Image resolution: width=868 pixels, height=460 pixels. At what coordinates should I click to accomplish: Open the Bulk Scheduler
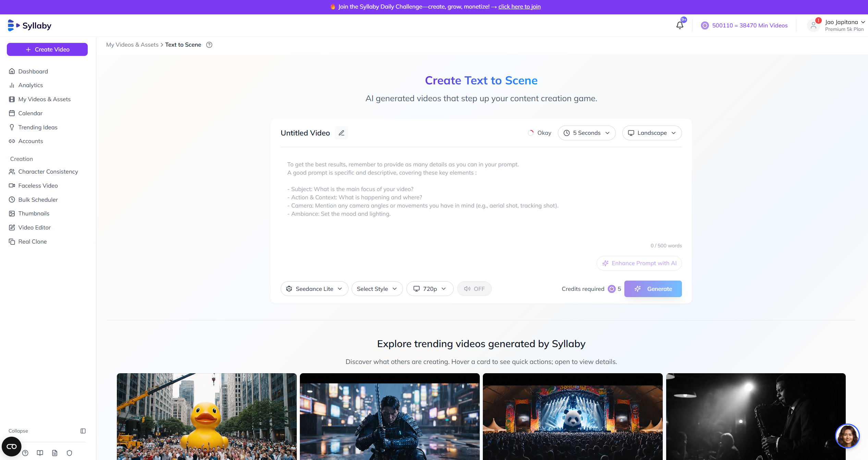point(38,199)
